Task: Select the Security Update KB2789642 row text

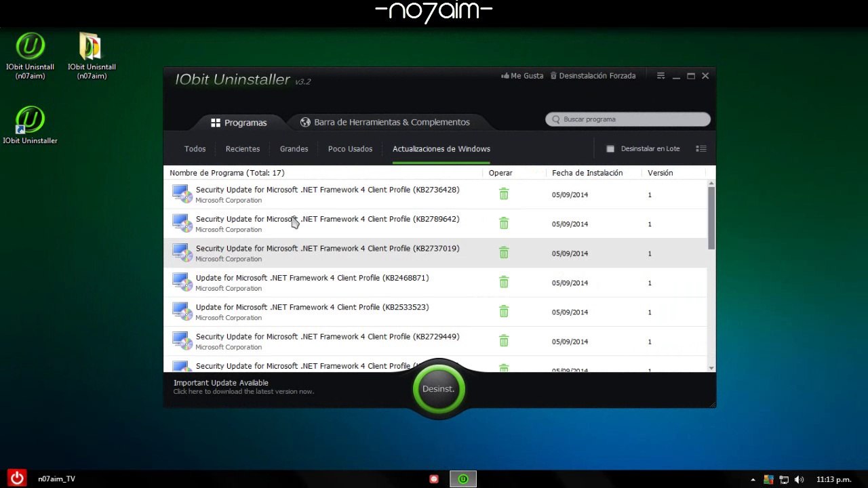Action: tap(328, 219)
